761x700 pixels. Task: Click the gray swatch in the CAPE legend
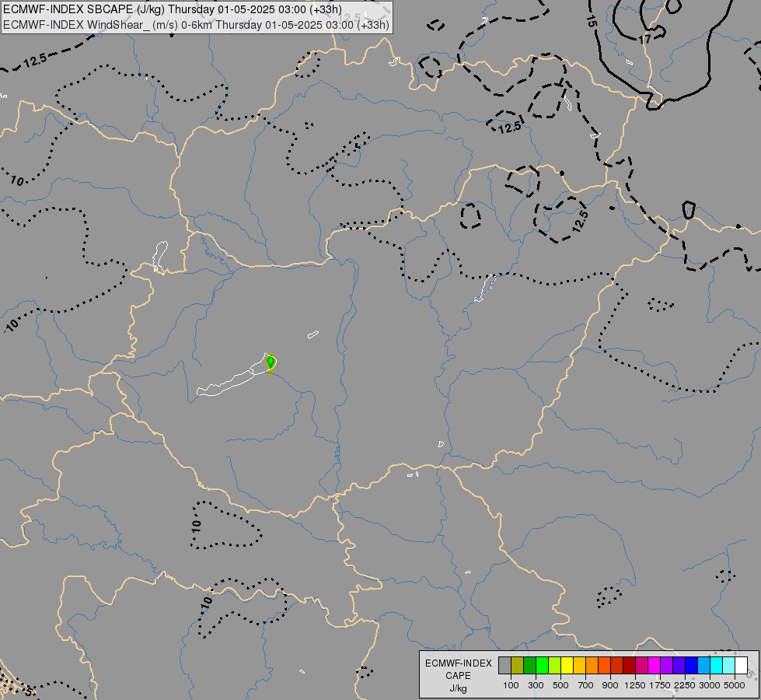[504, 665]
